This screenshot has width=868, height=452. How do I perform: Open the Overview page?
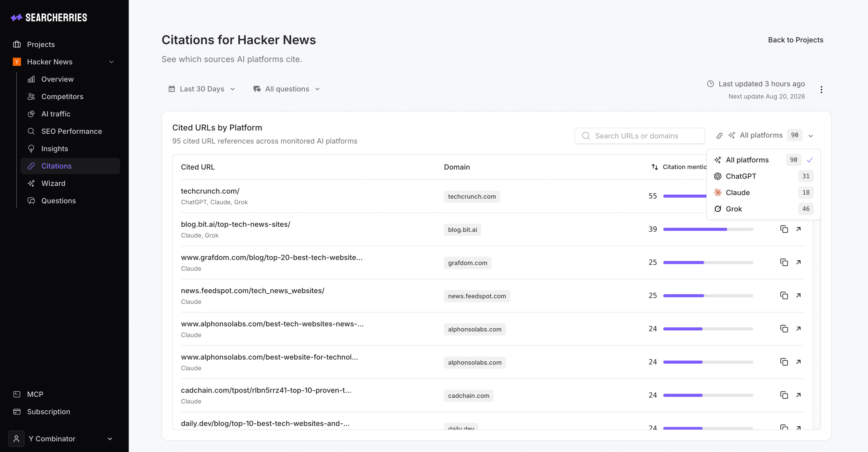click(57, 79)
